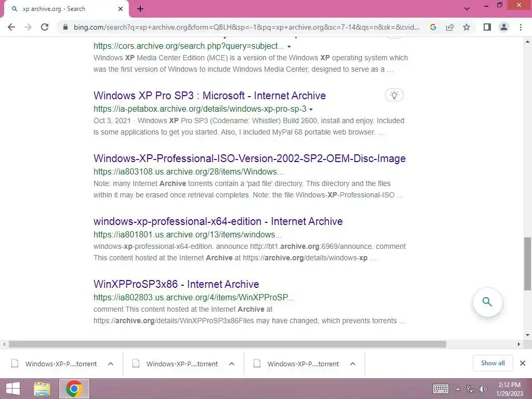
Task: Click the vertical scrollbar thumb
Action: pos(527,263)
